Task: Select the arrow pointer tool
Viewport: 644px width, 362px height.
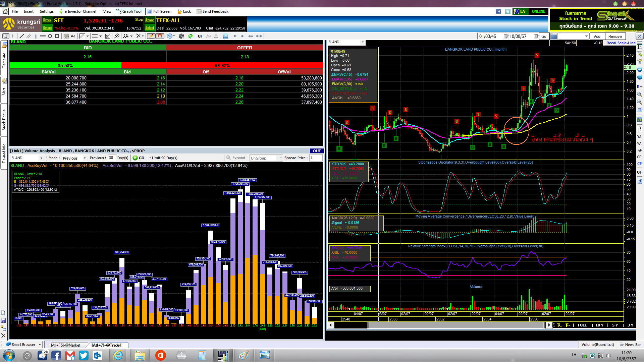Action: [5, 36]
